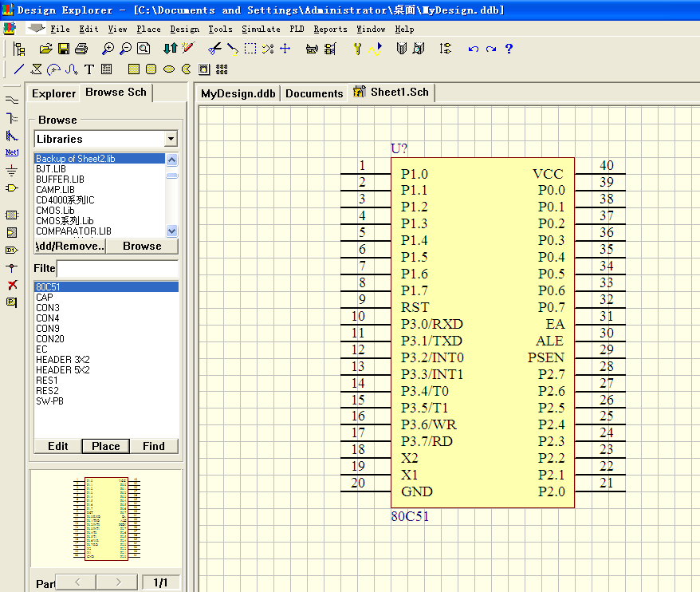Screen dimensions: 700x592
Task: Click the Add/Remove libraries button
Action: pos(70,246)
